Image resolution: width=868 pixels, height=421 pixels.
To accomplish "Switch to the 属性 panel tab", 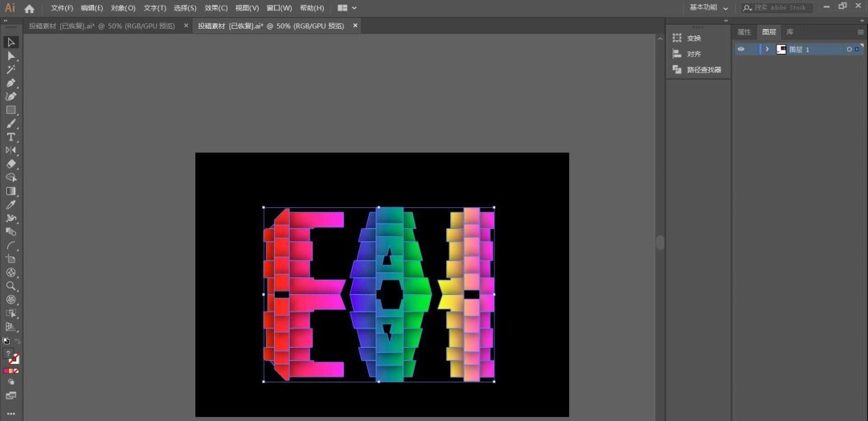I will [x=744, y=32].
